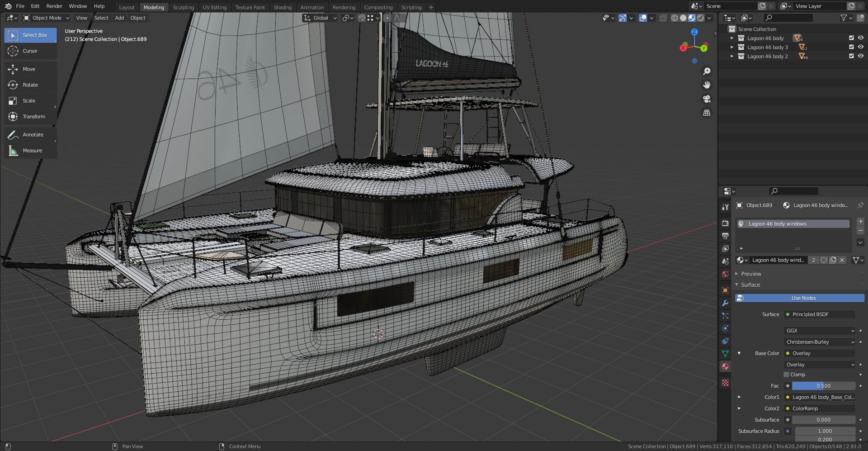
Task: Activate the Select Box tool
Action: [30, 35]
